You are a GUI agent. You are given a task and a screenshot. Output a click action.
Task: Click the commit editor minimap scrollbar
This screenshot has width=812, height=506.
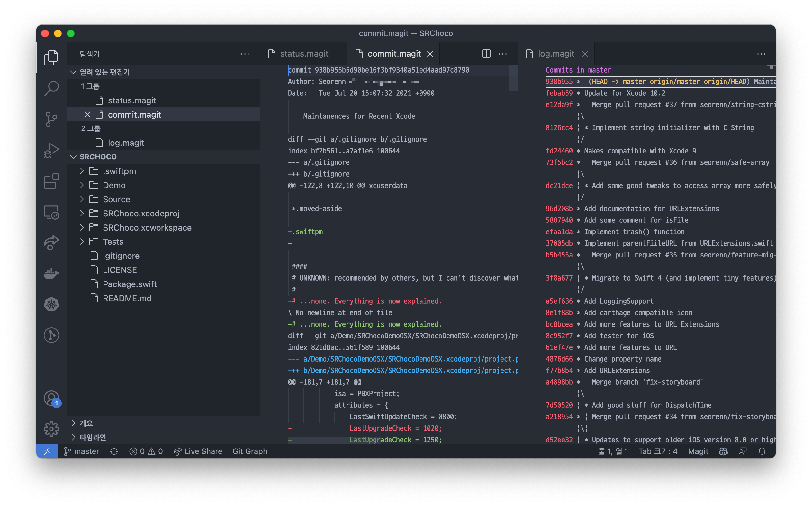pos(512,79)
